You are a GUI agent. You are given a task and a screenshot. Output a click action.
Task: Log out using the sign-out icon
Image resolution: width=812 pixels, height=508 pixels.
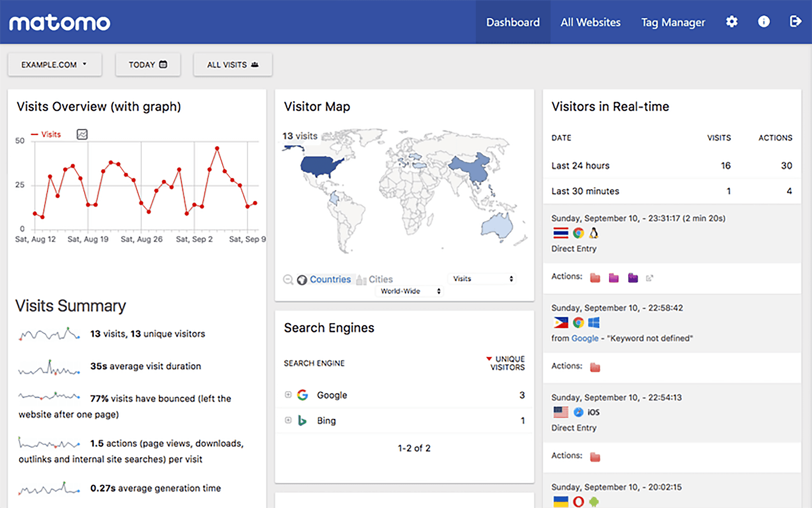pos(796,22)
